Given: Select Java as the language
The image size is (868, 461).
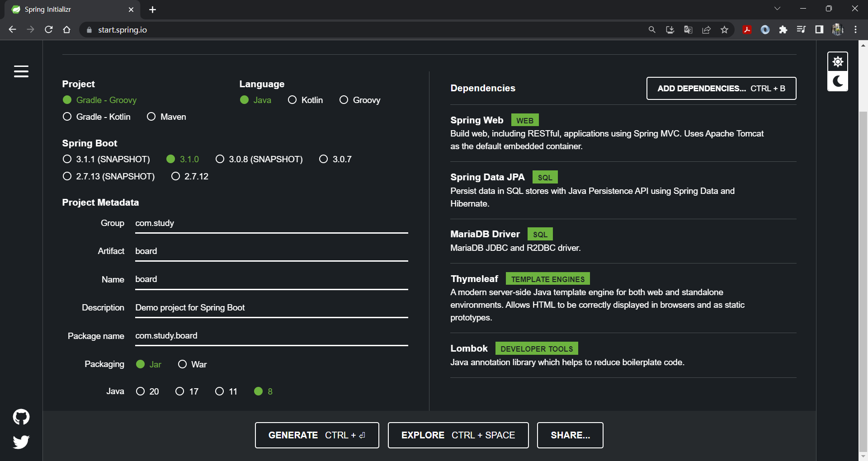Looking at the screenshot, I should pos(255,100).
